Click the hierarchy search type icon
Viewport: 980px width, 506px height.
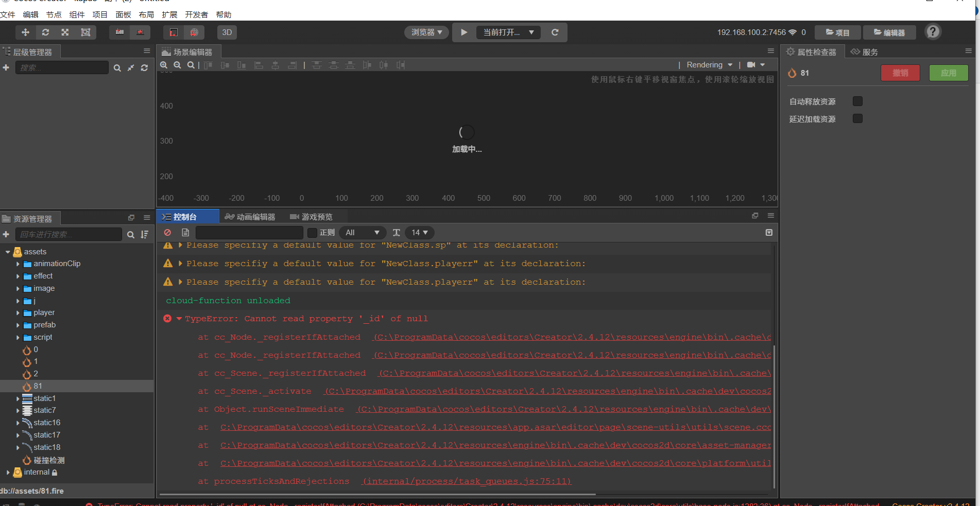pos(117,68)
